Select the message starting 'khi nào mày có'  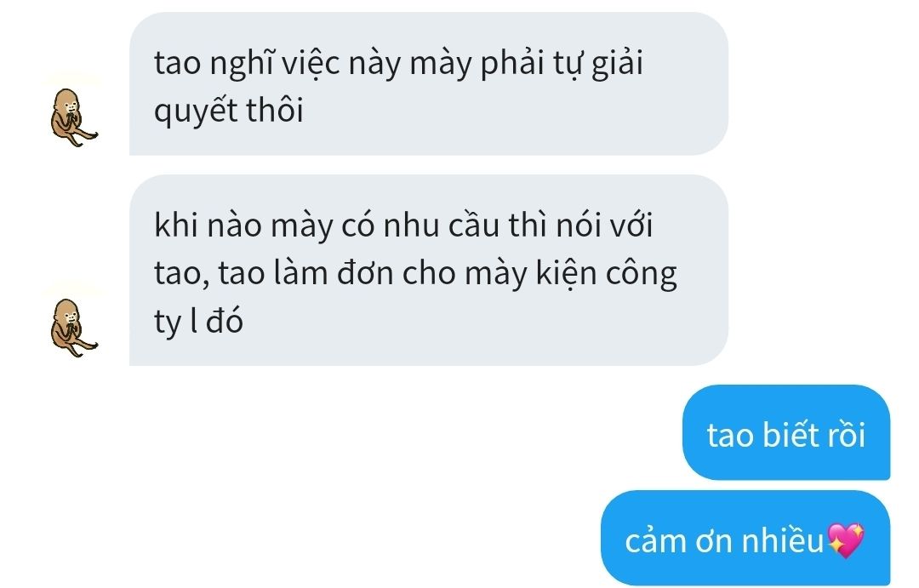click(x=428, y=271)
